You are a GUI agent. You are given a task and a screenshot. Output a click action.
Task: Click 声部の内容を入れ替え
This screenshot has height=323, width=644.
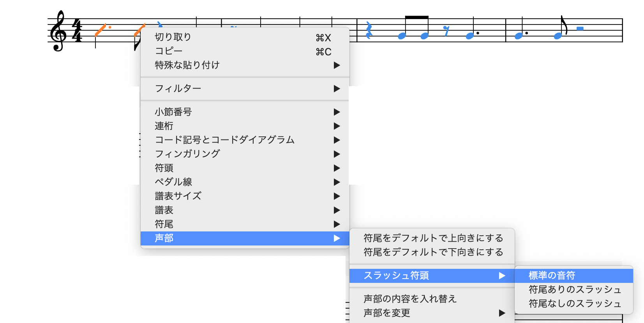coord(410,299)
